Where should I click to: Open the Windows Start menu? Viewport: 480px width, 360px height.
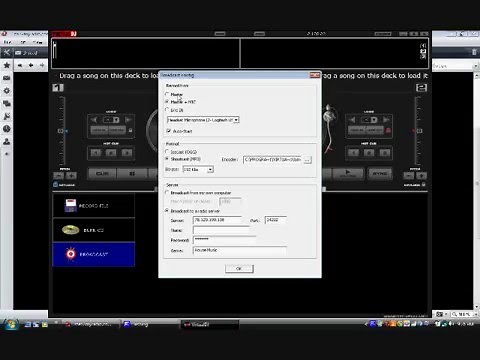(x=11, y=324)
